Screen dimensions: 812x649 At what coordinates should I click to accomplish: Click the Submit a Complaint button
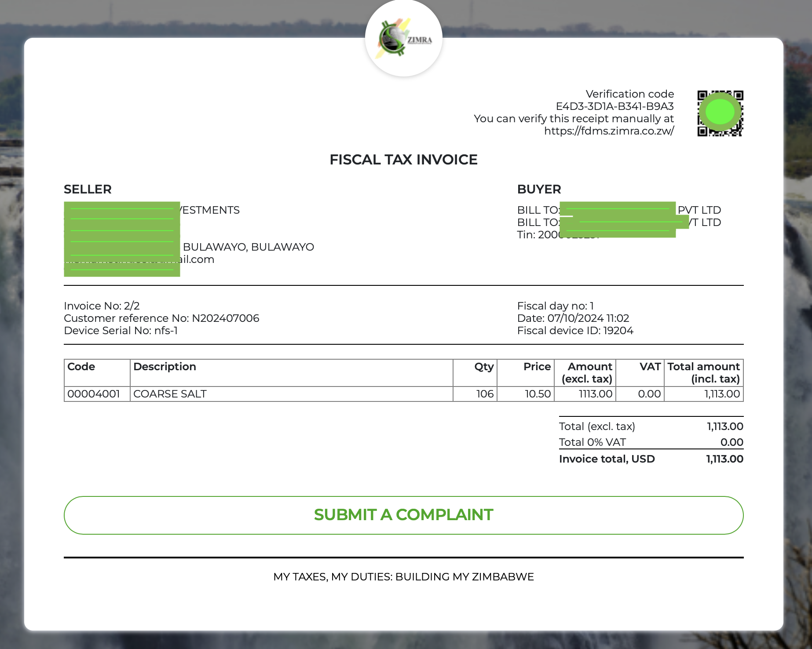(404, 515)
